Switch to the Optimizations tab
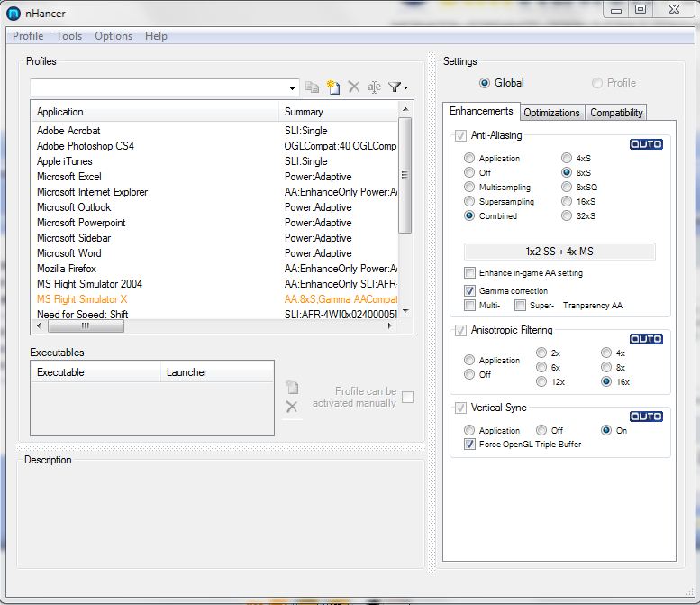700x605 pixels. pyautogui.click(x=551, y=113)
